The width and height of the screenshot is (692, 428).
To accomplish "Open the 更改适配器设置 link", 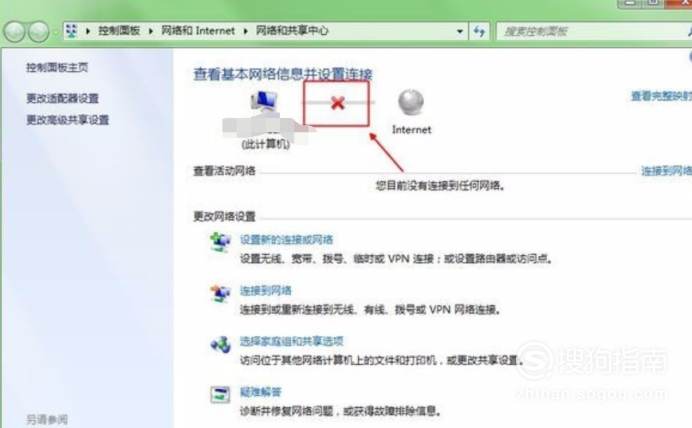I will click(x=62, y=98).
